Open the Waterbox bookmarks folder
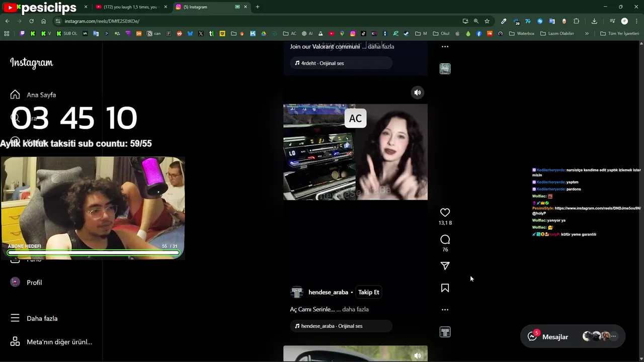Screen dimensions: 644x362 522,34
